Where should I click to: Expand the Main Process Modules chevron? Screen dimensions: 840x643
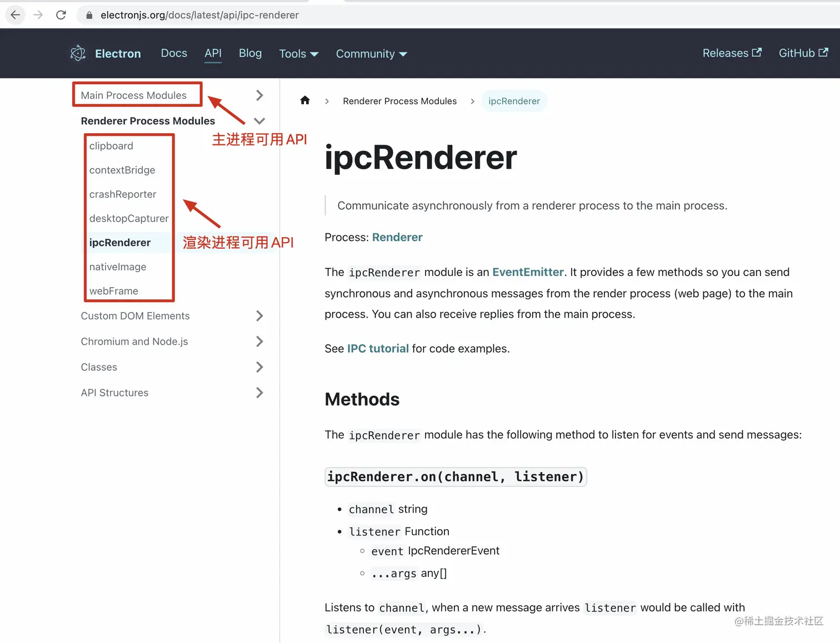coord(259,95)
